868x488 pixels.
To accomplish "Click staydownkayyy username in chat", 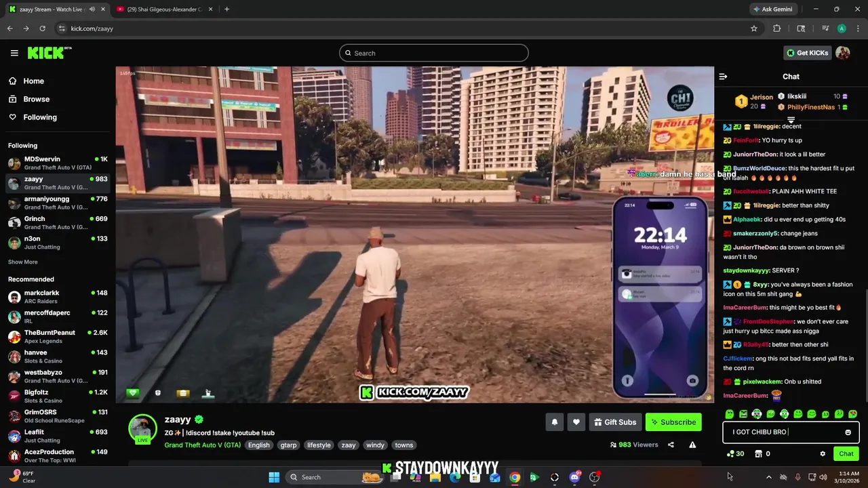I will pos(747,270).
